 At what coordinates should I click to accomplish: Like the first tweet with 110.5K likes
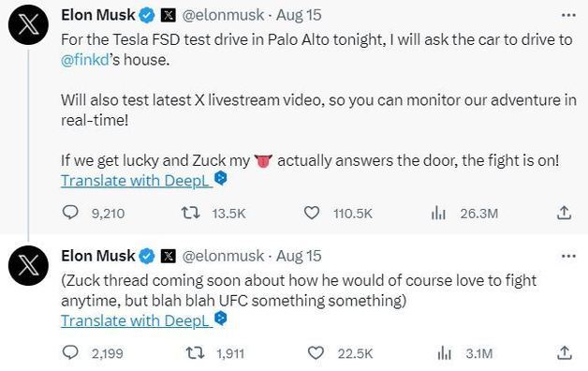(x=311, y=213)
